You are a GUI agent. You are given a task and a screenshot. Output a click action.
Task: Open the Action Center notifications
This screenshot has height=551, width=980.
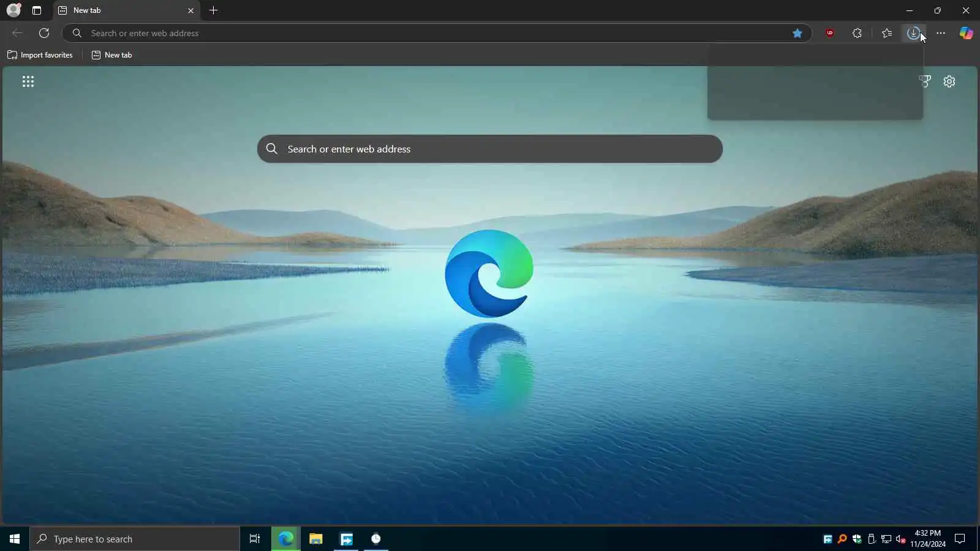pyautogui.click(x=960, y=539)
